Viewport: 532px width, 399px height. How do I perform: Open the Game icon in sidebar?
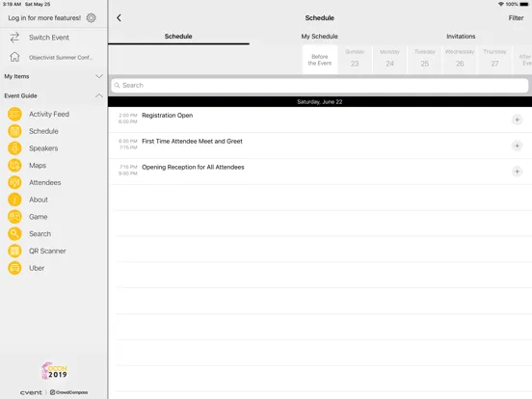14,217
